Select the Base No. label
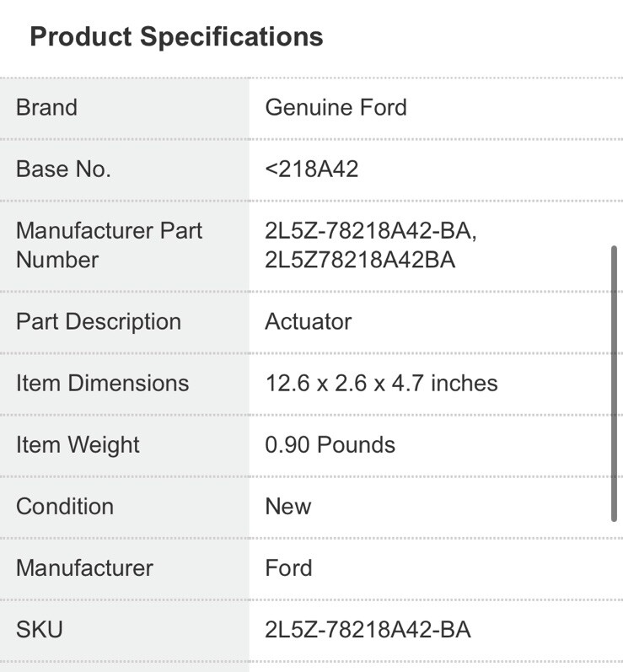Viewport: 623px width, 672px height. point(63,169)
